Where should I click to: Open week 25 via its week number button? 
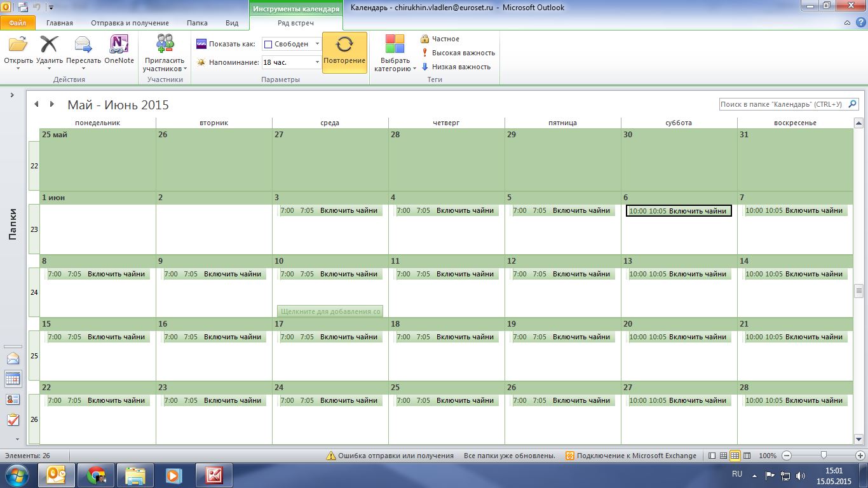point(34,356)
